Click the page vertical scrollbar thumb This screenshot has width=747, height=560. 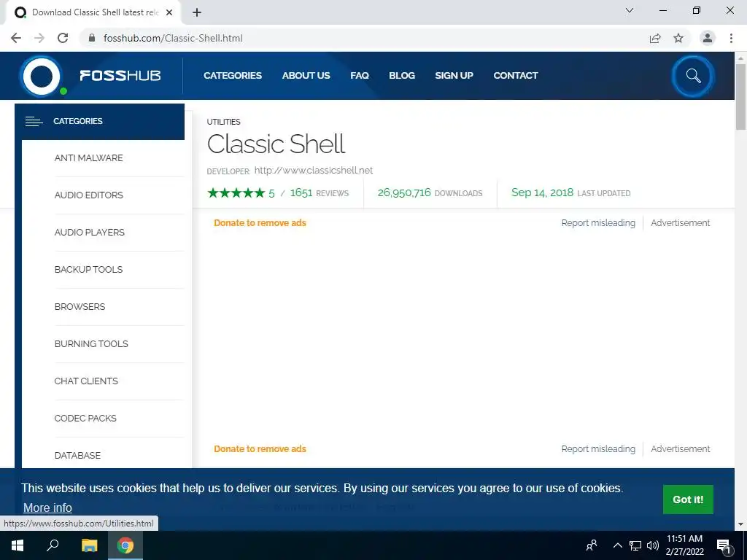(x=740, y=96)
